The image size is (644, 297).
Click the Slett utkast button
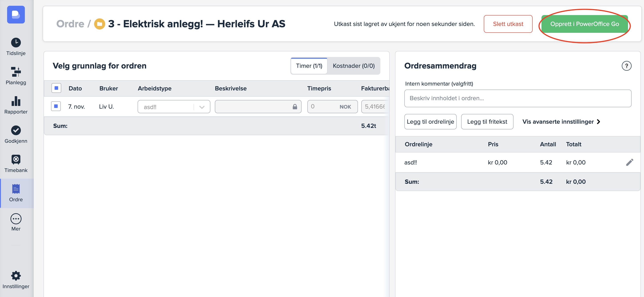(x=508, y=24)
